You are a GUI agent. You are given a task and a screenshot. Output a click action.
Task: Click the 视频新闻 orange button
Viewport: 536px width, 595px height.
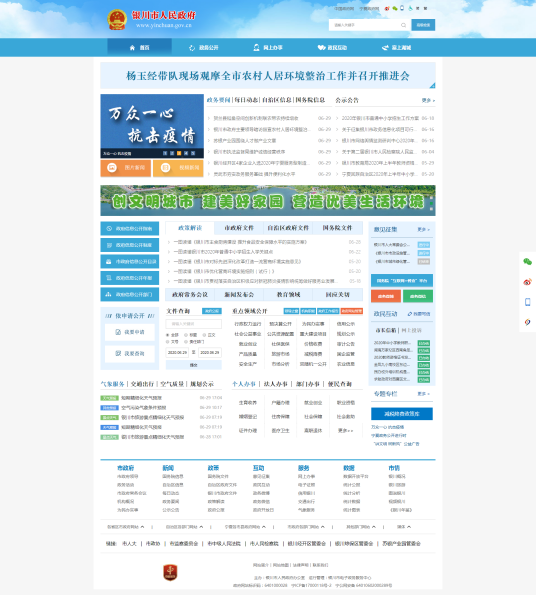click(x=178, y=168)
